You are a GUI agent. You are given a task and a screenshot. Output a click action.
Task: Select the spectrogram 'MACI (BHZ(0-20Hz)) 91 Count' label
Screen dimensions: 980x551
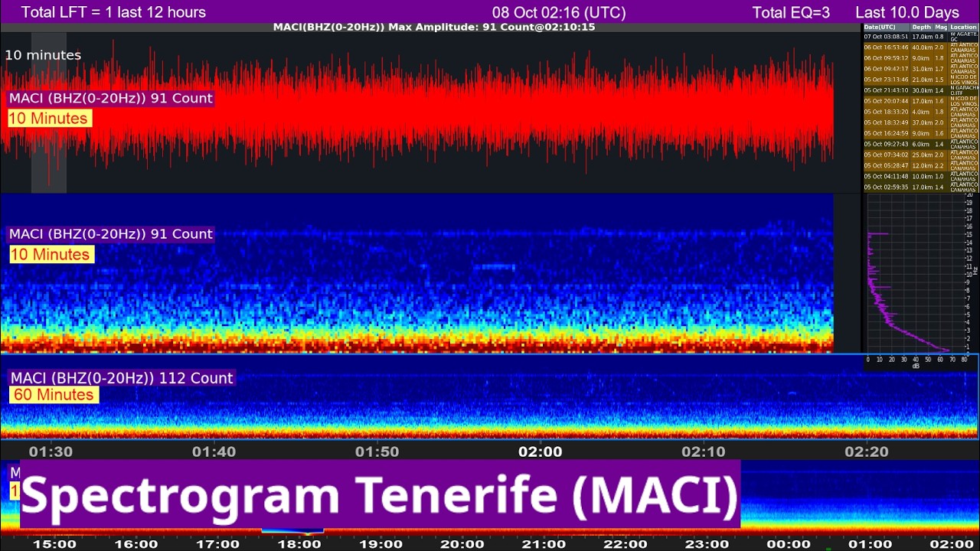coord(111,234)
